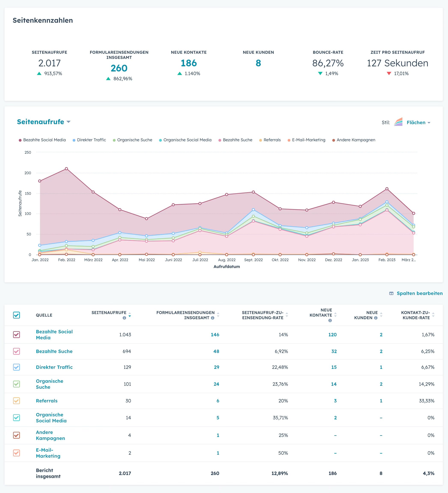Image resolution: width=448 pixels, height=493 pixels.
Task: Click the area chart style icon
Action: 398,122
